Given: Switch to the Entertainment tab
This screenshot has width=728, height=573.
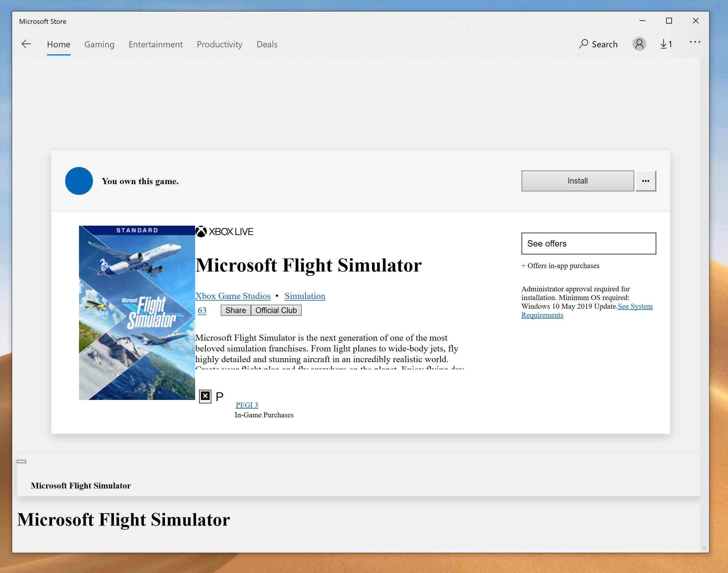Looking at the screenshot, I should (x=155, y=44).
